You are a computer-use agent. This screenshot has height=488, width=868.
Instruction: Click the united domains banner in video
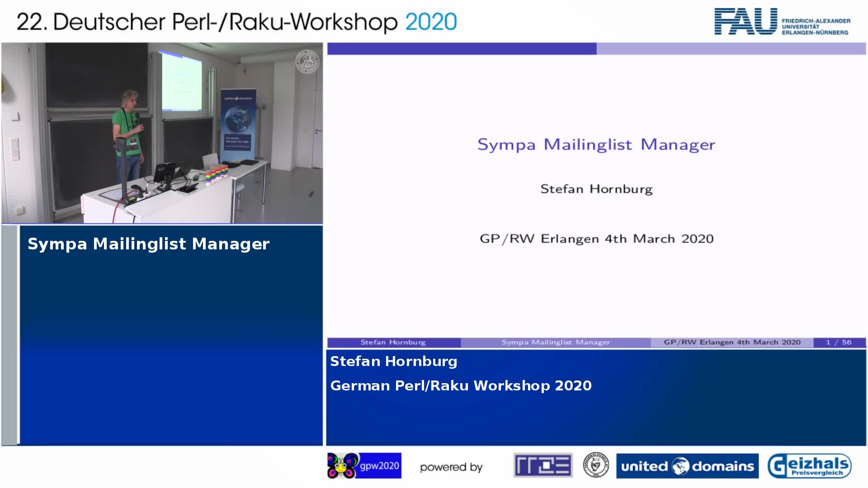(x=237, y=125)
